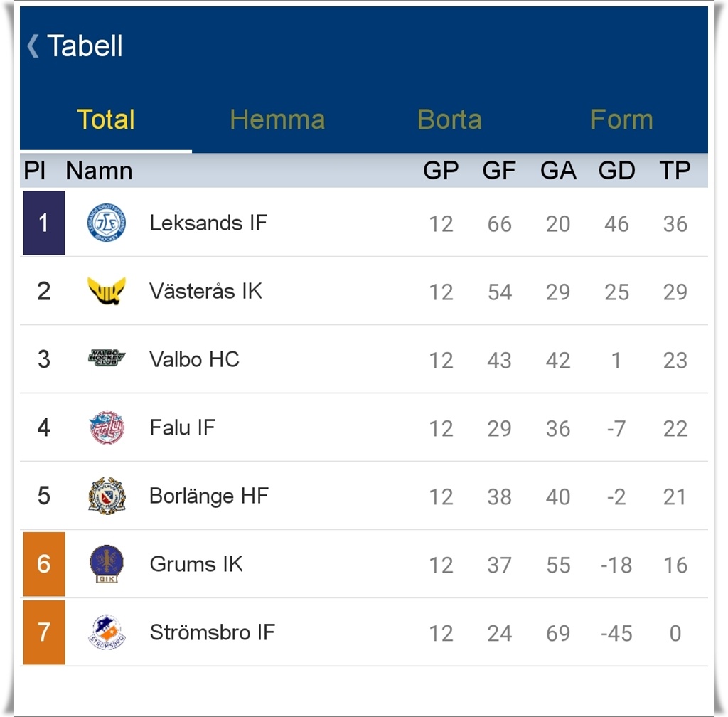This screenshot has width=728, height=717.
Task: Click the Grums IK team logo
Action: point(107,564)
